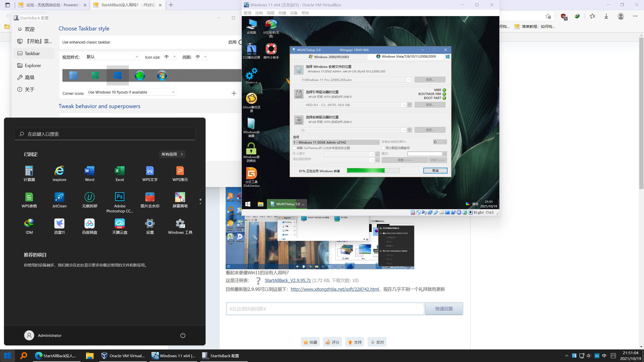
Task: Click the 支持 button under the post
Action: [x=354, y=342]
